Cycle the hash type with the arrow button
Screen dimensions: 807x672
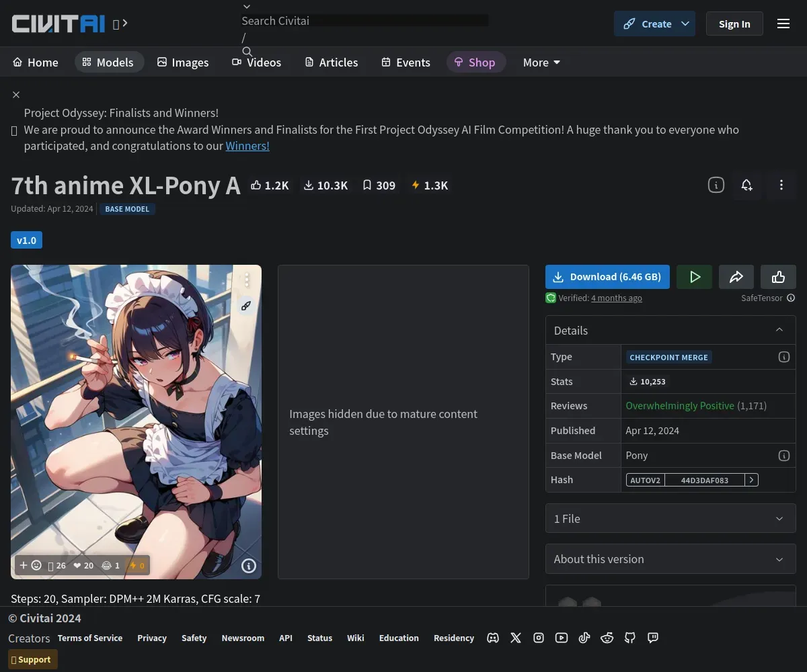[x=752, y=480]
